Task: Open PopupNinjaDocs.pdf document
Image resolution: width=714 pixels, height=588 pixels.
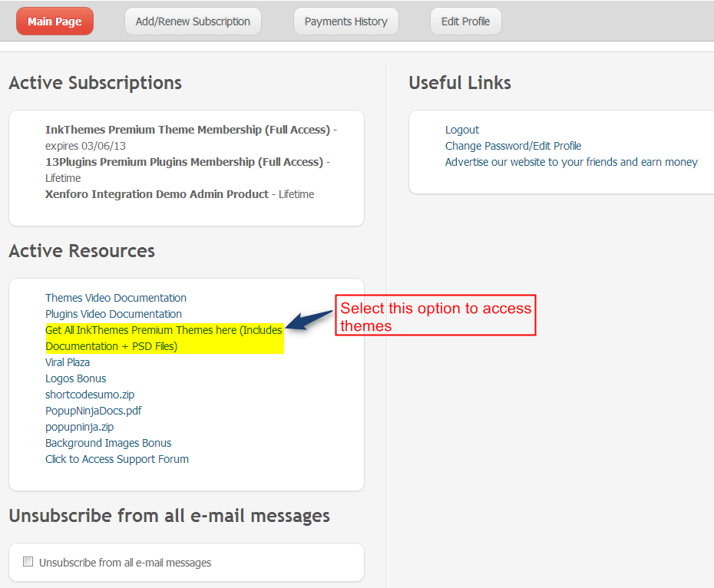Action: [94, 411]
